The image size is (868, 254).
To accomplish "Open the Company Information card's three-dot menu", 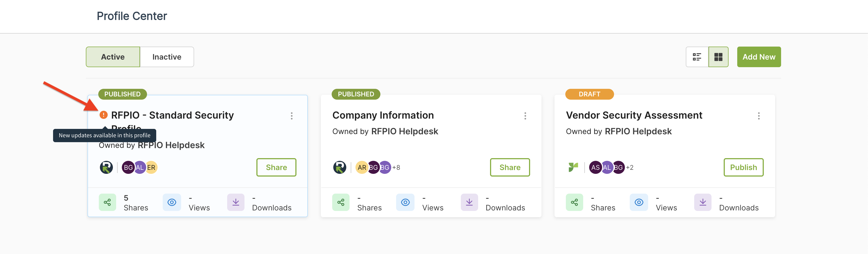I will click(525, 116).
